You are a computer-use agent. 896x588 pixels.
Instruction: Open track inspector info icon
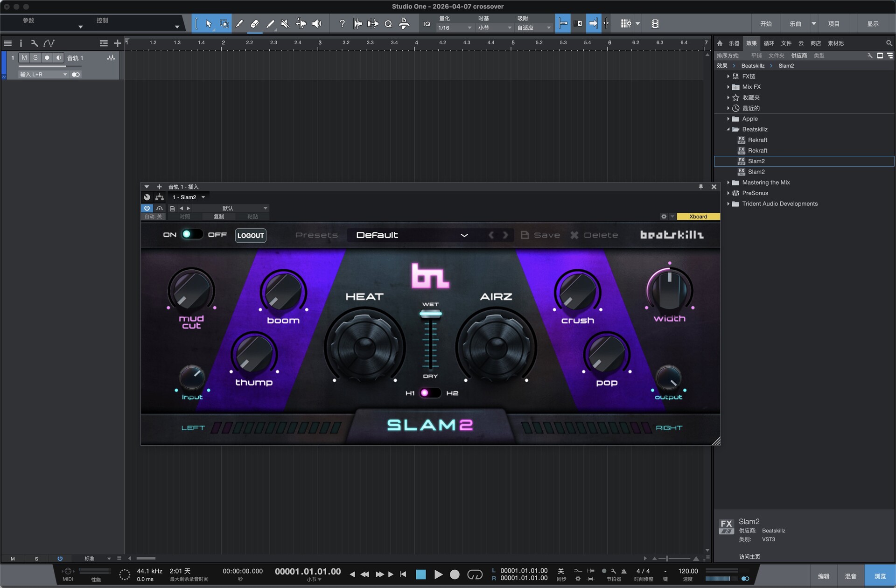point(21,43)
